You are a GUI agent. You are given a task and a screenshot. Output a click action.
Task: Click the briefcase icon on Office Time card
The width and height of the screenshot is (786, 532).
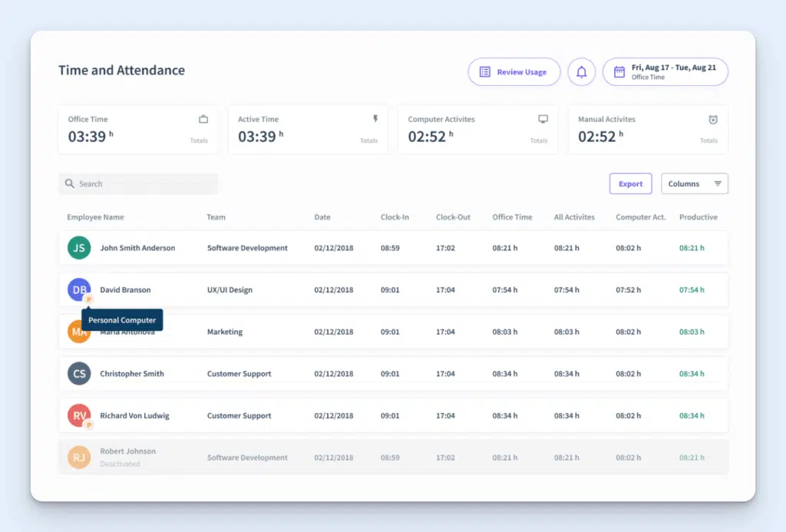pos(203,119)
